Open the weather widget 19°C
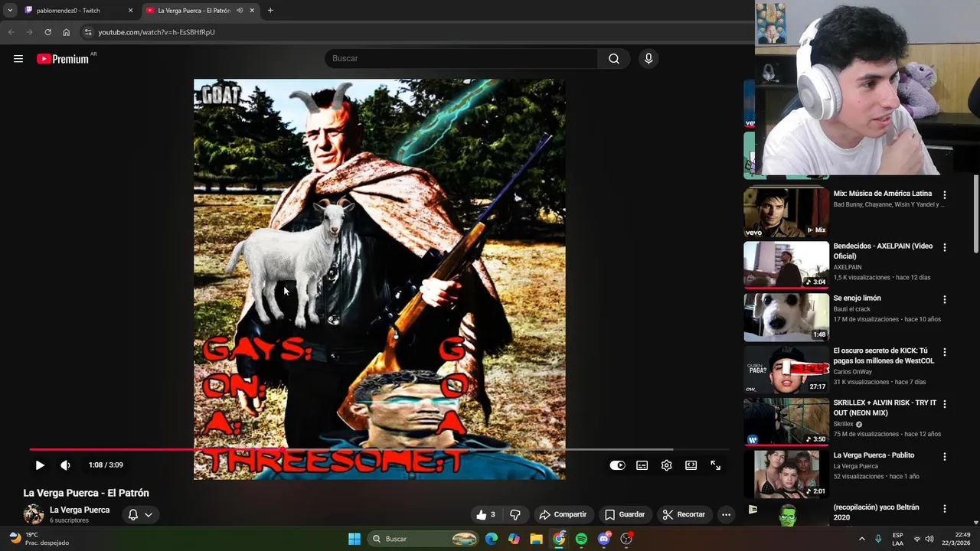The height and width of the screenshot is (551, 980). (38, 539)
